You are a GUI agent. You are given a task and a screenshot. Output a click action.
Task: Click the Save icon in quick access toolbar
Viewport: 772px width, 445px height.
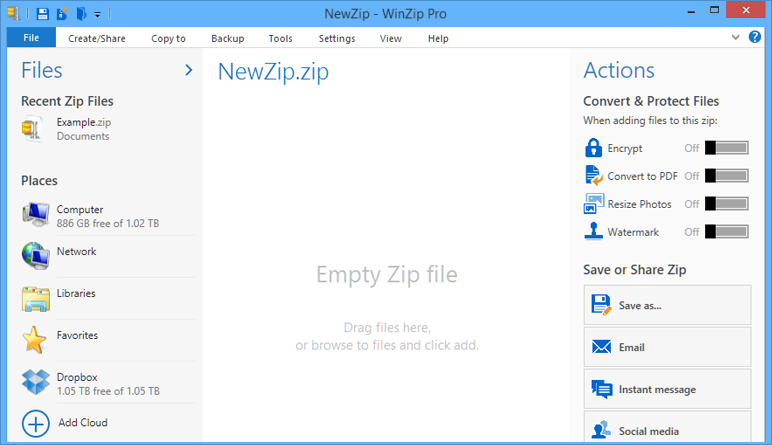click(x=42, y=14)
